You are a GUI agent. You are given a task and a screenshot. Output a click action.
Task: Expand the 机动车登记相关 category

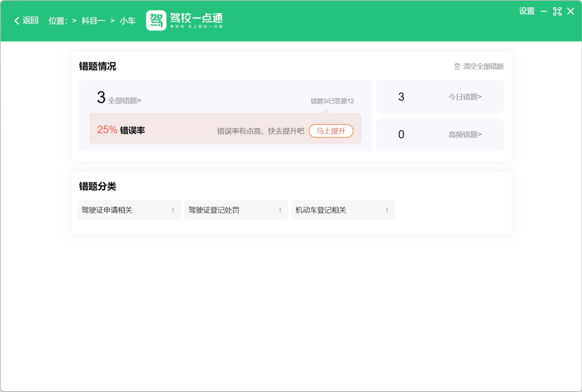[342, 210]
